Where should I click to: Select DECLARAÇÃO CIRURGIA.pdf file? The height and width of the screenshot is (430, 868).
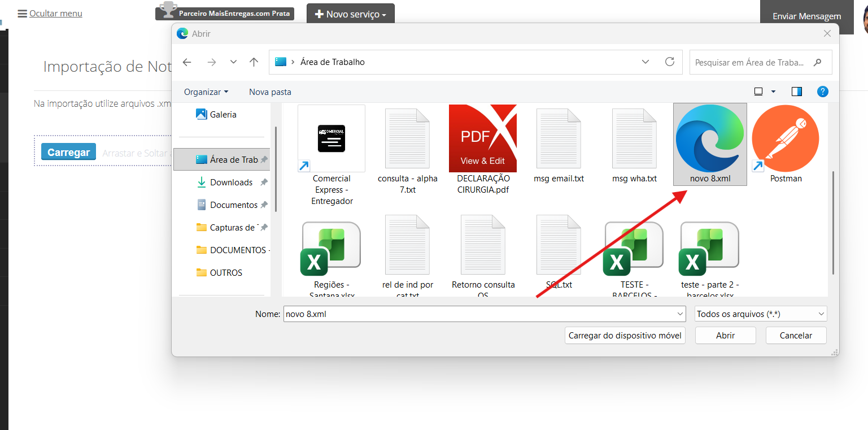click(x=483, y=150)
